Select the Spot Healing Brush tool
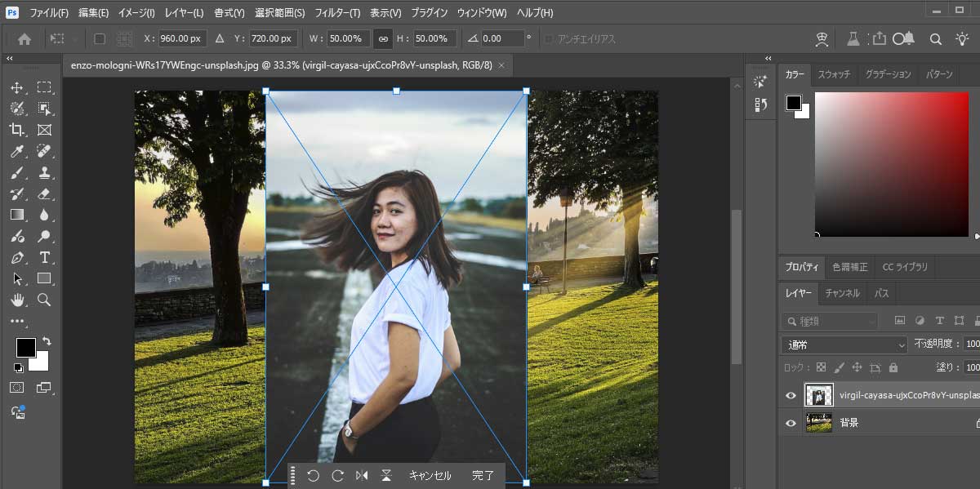The image size is (980, 489). coord(44,151)
